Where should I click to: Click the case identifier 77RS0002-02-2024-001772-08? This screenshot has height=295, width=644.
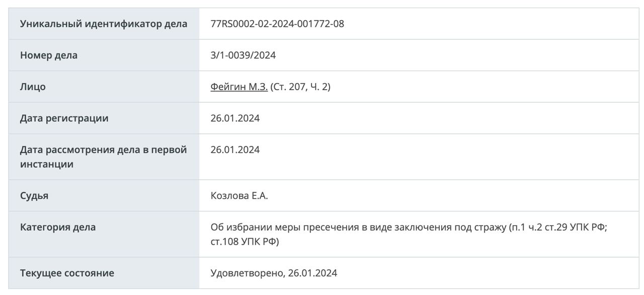click(277, 24)
